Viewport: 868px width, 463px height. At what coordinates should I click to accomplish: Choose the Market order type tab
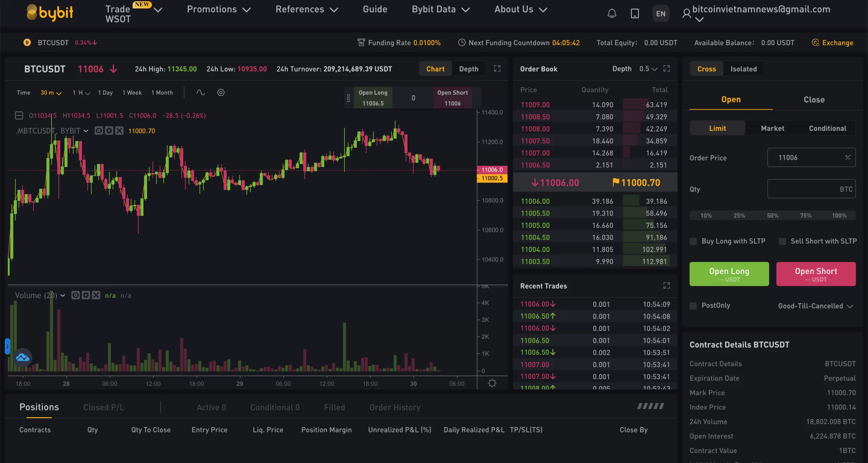[772, 128]
